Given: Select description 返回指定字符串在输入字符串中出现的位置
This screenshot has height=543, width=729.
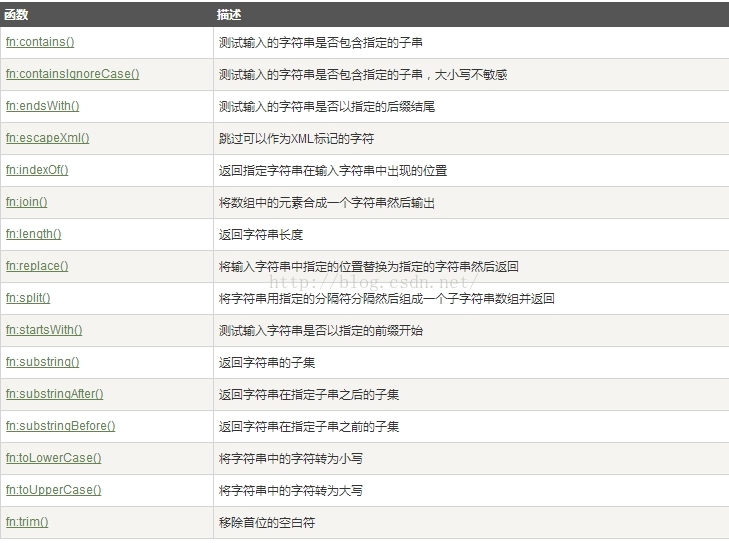Looking at the screenshot, I should click(x=333, y=171).
